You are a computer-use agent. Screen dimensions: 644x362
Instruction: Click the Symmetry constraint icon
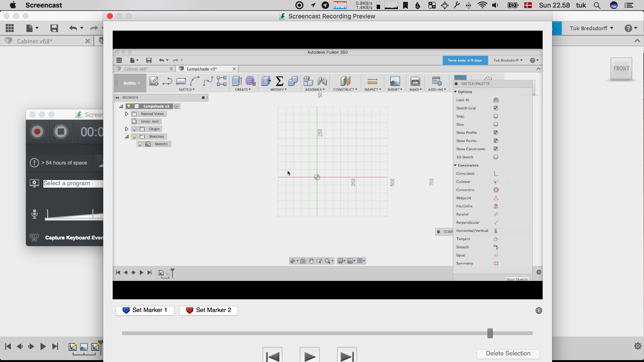tap(495, 263)
